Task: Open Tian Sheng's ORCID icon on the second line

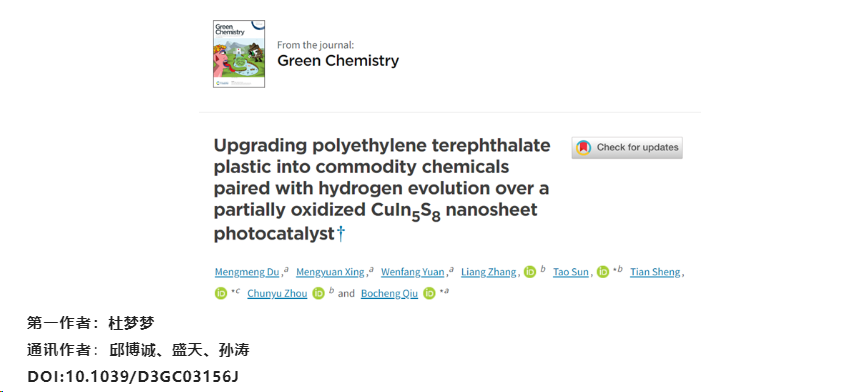Action: (x=220, y=294)
